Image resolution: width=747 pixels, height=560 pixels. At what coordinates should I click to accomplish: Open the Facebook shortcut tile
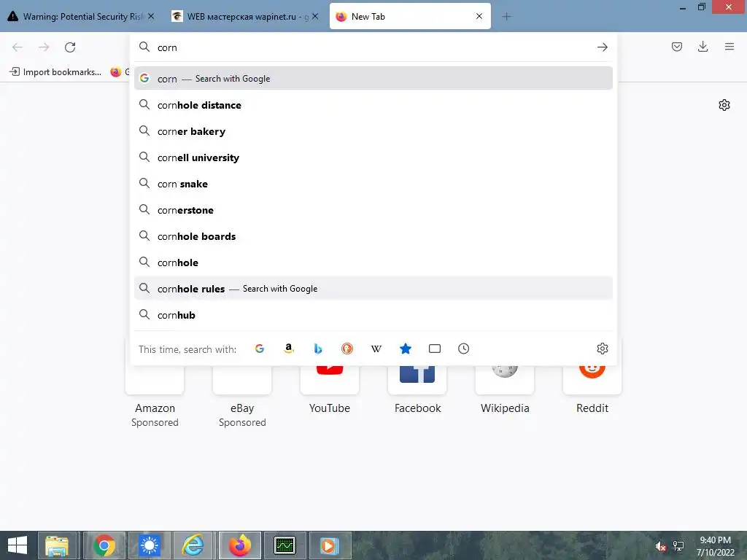pos(417,391)
